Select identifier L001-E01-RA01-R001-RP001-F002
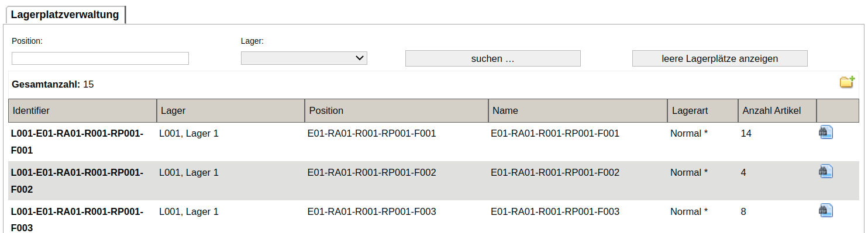Viewport: 868px width, 233px height. pyautogui.click(x=77, y=181)
